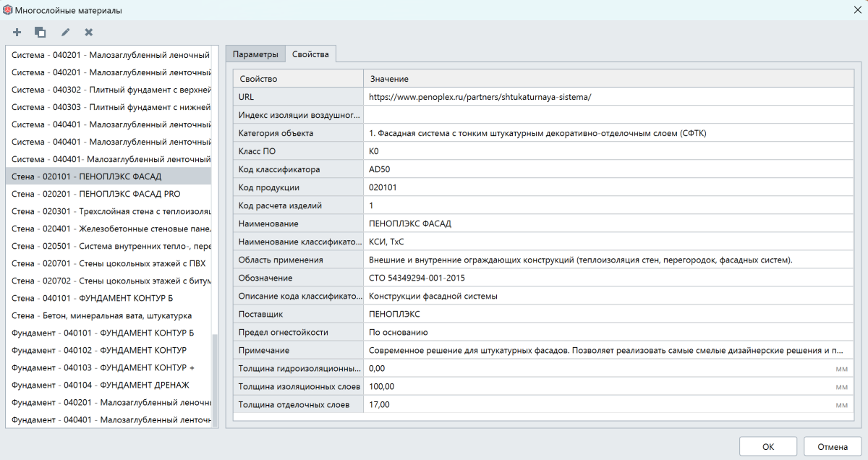Click the Значение column header

coord(608,78)
